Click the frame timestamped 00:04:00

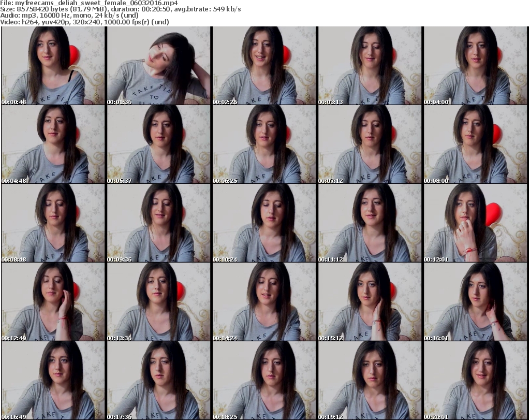coord(476,66)
